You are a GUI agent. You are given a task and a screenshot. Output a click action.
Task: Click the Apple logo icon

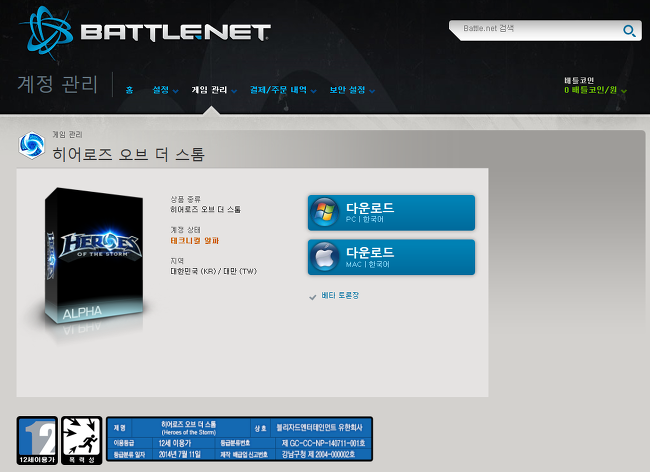325,257
